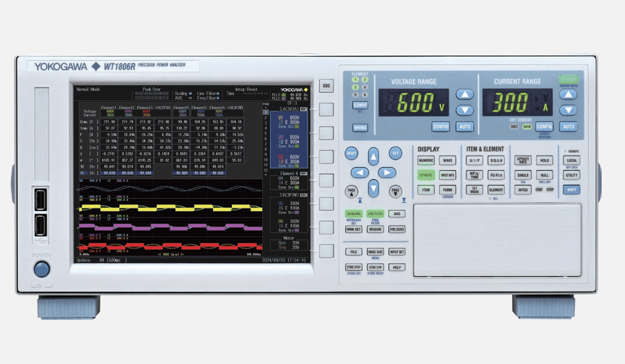The height and width of the screenshot is (364, 625).
Task: Save a screenshot with IMAGE SAVE
Action: pyautogui.click(x=375, y=252)
